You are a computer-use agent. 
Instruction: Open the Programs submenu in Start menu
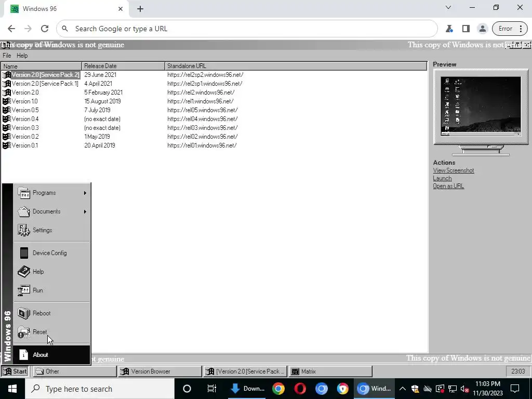coord(52,193)
